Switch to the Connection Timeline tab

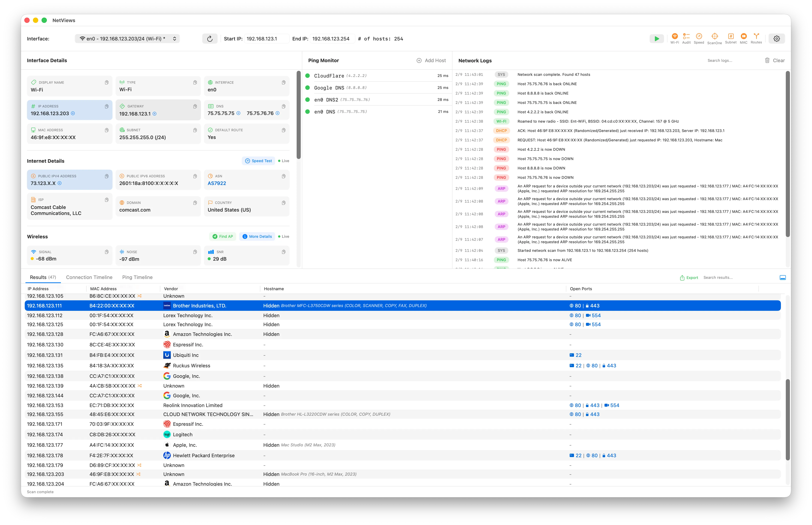coord(89,277)
